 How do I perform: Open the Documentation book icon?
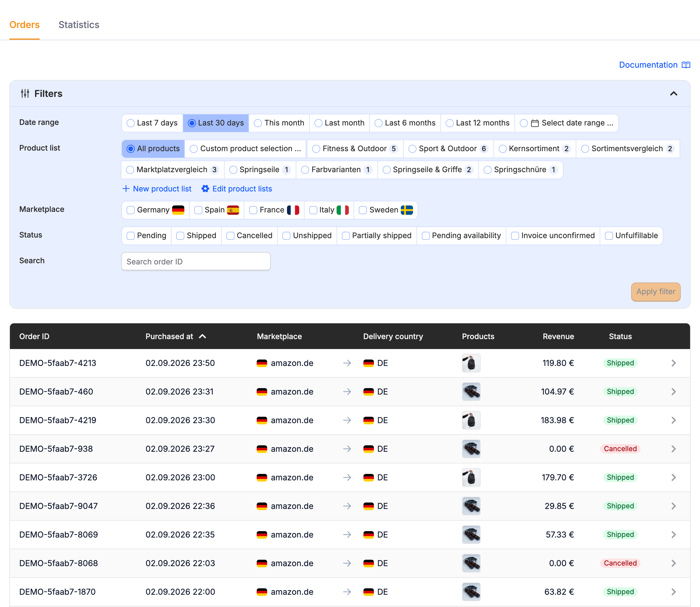click(686, 65)
